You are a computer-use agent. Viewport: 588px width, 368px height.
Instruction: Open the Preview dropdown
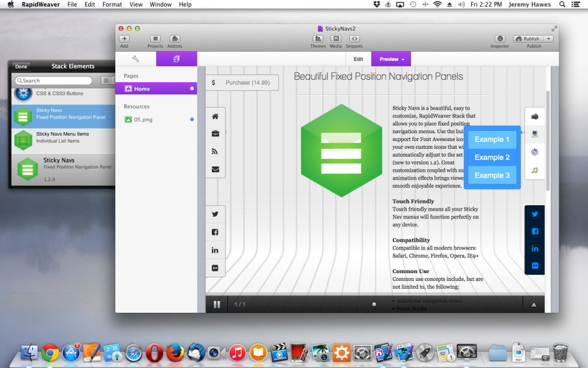tap(391, 59)
